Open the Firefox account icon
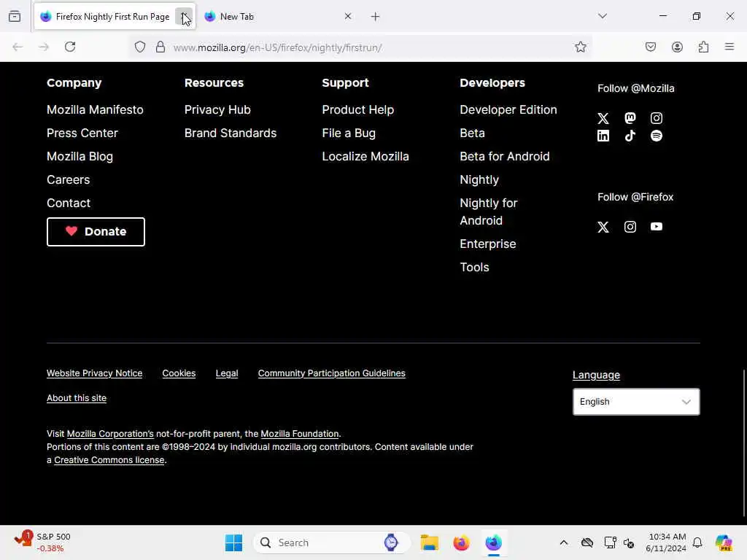This screenshot has height=560, width=747. coord(677,47)
